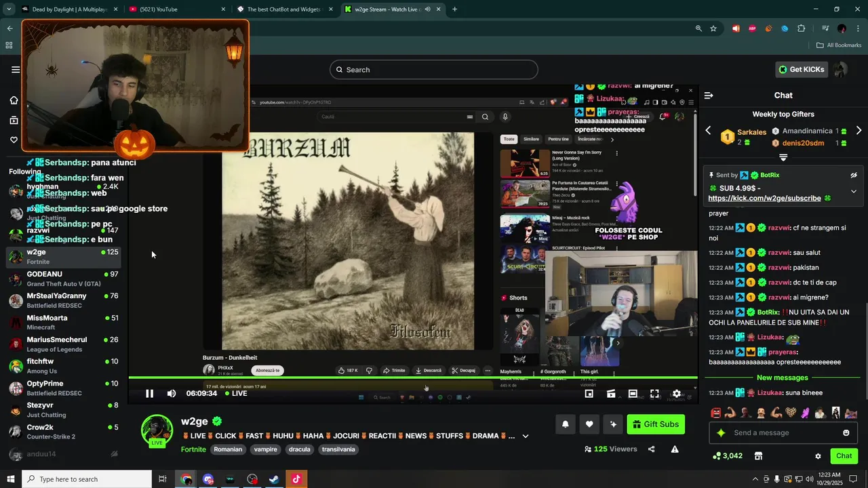Select the vampire tag
Image resolution: width=868 pixels, height=488 pixels.
pyautogui.click(x=265, y=449)
